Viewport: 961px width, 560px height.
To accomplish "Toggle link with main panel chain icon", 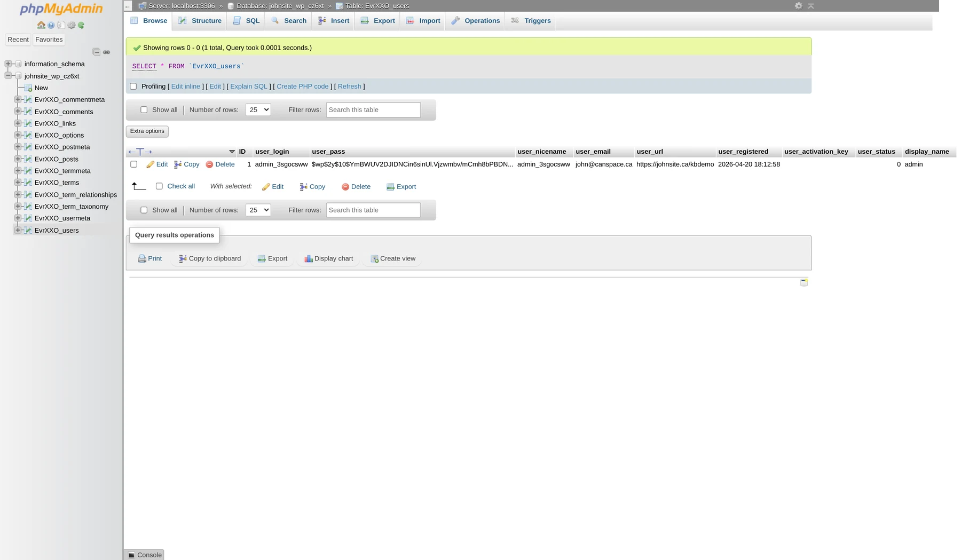I will point(107,52).
